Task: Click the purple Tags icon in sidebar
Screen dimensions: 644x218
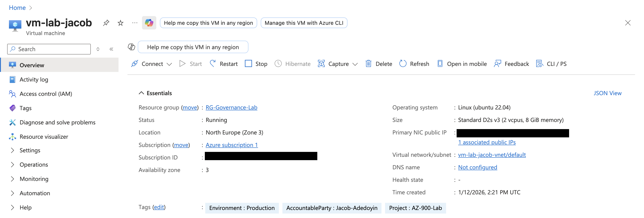Action: click(x=13, y=108)
